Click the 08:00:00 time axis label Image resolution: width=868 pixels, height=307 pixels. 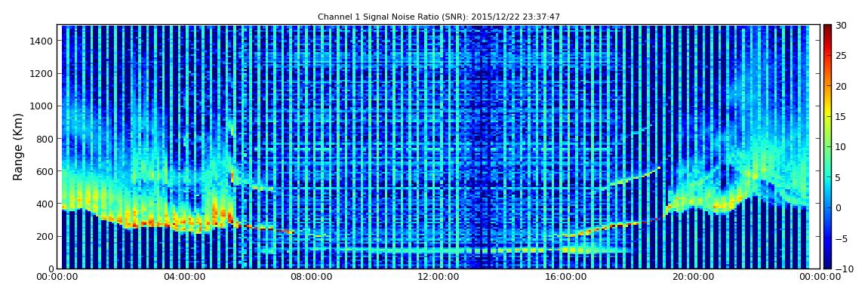coord(311,278)
